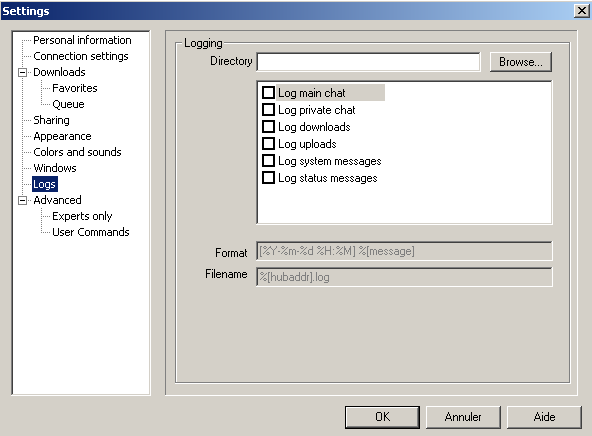Select the Sharing category

(51, 120)
